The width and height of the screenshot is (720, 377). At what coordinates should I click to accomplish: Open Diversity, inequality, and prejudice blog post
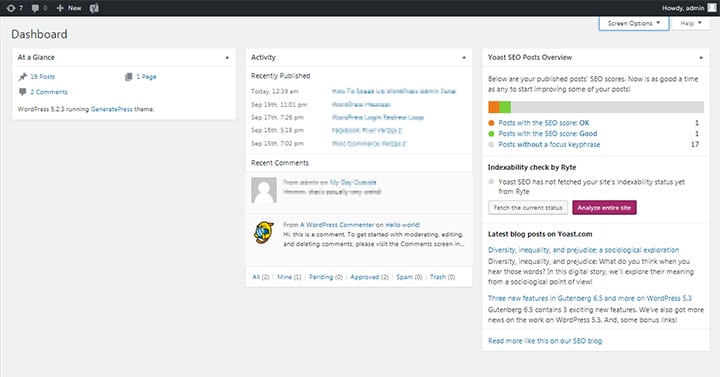click(583, 250)
